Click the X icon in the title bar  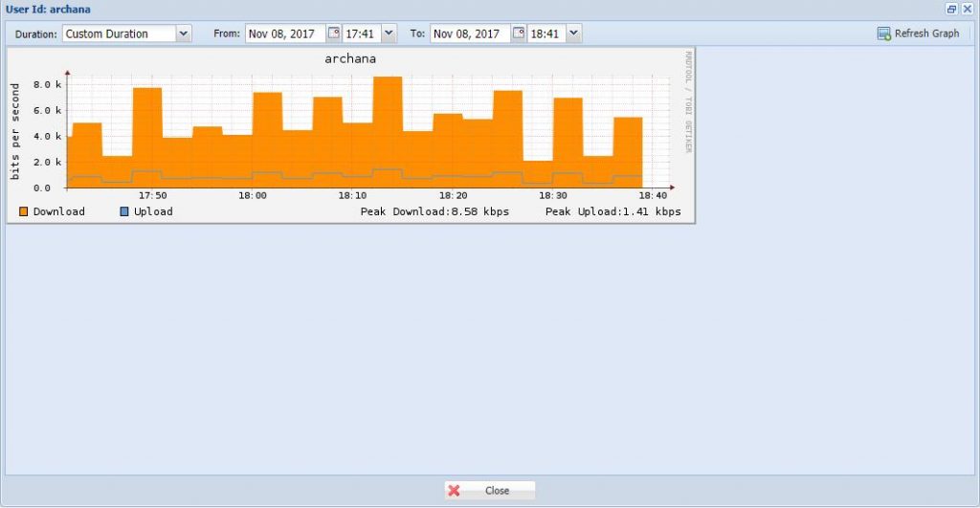[967, 9]
